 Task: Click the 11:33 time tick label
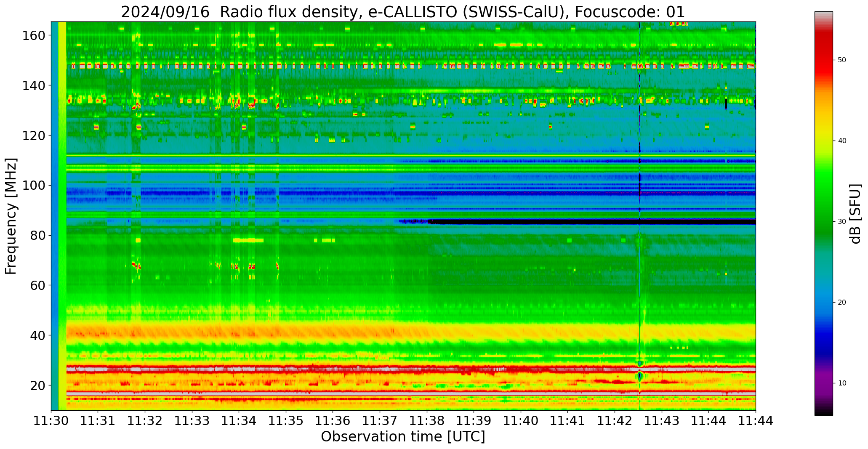click(192, 421)
